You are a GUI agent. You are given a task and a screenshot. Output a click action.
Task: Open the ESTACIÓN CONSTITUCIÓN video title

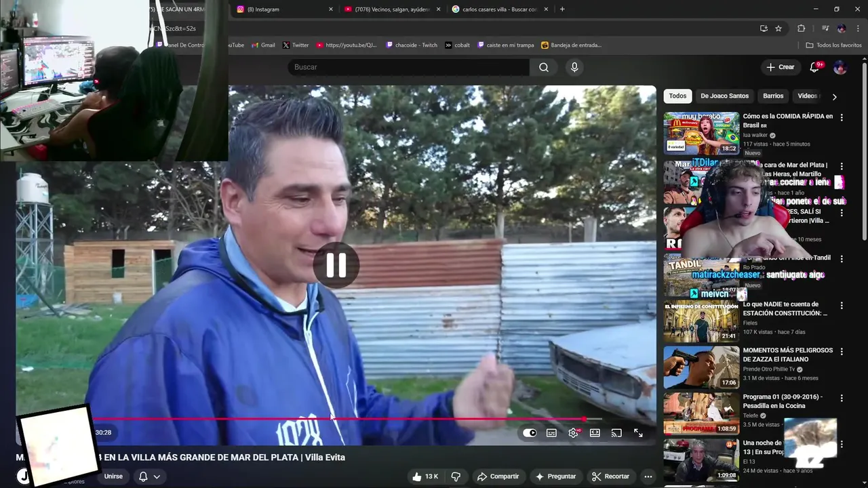pos(785,309)
